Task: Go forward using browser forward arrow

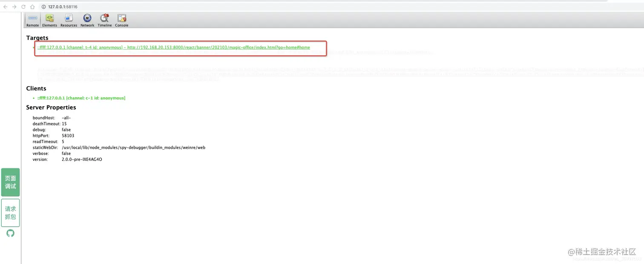Action: 14,7
